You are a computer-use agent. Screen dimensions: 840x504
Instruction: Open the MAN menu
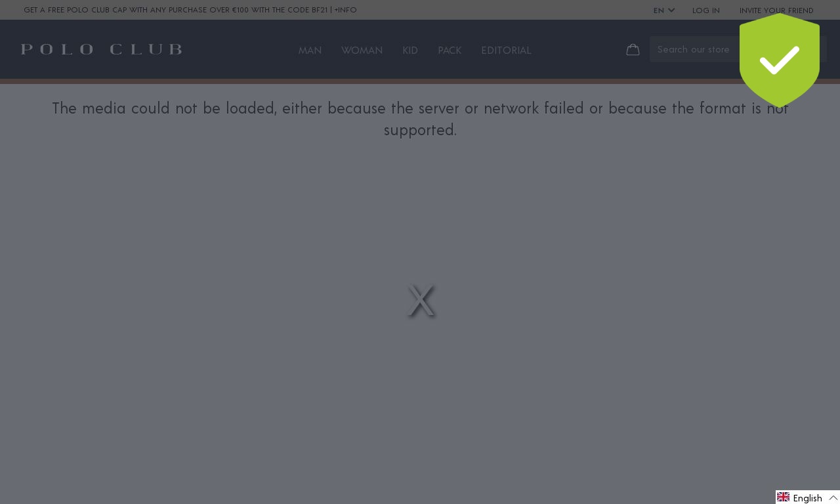[310, 51]
